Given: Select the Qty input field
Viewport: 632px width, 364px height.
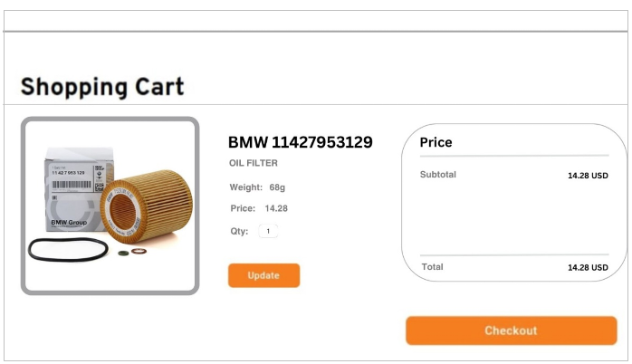Looking at the screenshot, I should pos(268,231).
